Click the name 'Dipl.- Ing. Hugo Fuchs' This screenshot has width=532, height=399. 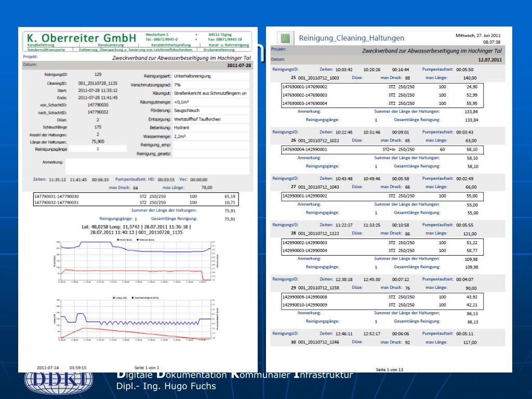click(x=166, y=386)
